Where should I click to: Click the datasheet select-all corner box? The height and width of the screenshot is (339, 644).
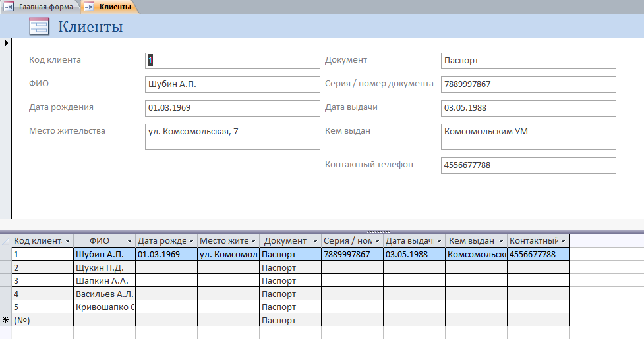6,241
